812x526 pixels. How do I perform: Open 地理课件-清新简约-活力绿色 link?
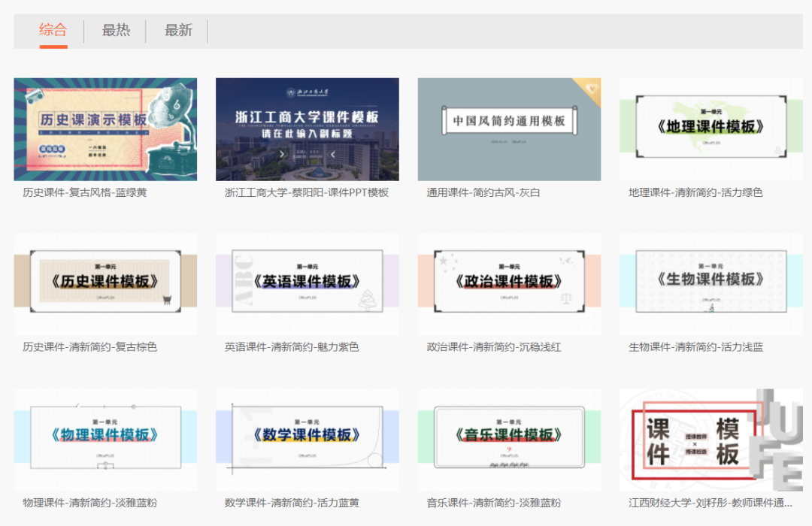point(695,192)
